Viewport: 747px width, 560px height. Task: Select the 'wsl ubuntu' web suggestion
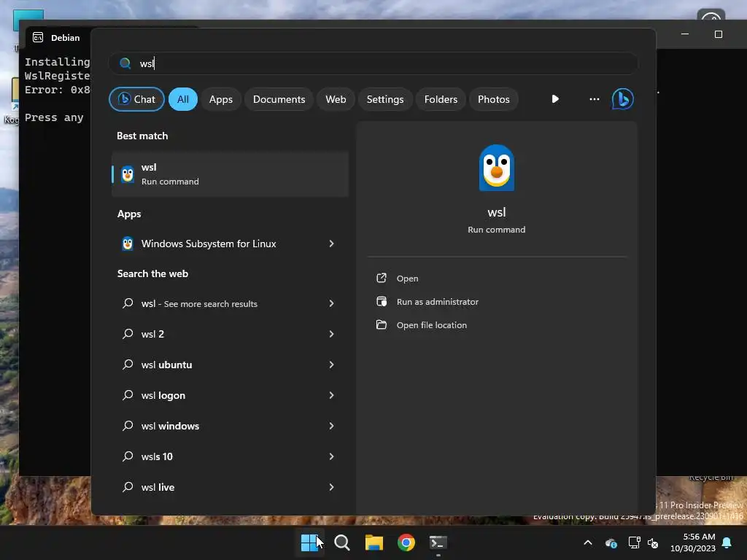tap(230, 365)
